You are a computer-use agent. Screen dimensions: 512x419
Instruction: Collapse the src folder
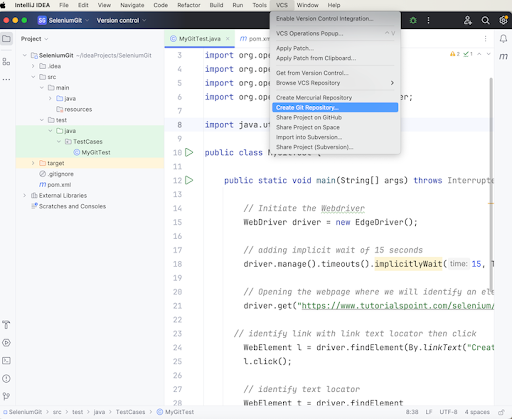pos(33,77)
